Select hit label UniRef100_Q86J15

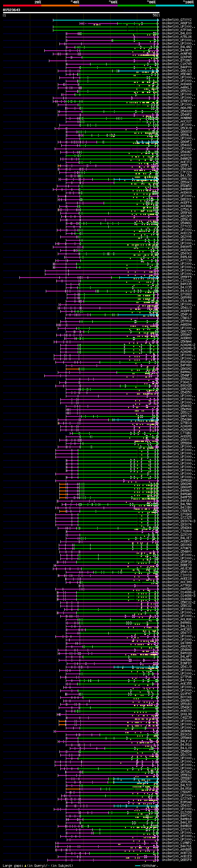177,71
